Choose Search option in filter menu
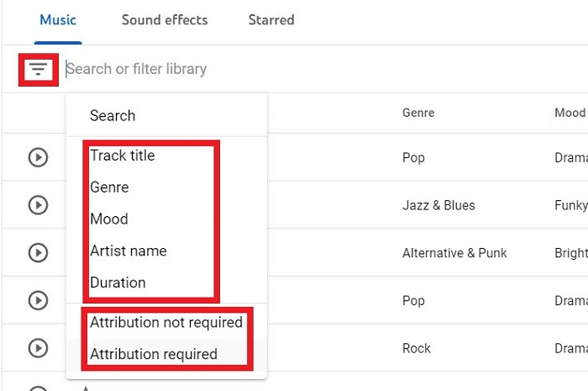Screen dimensions: 588x391 click(113, 116)
